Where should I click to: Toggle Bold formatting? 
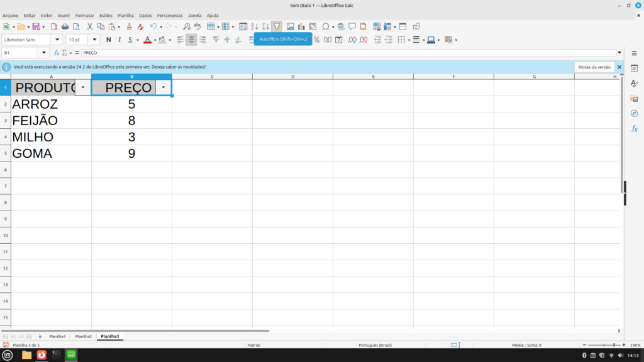(x=108, y=40)
